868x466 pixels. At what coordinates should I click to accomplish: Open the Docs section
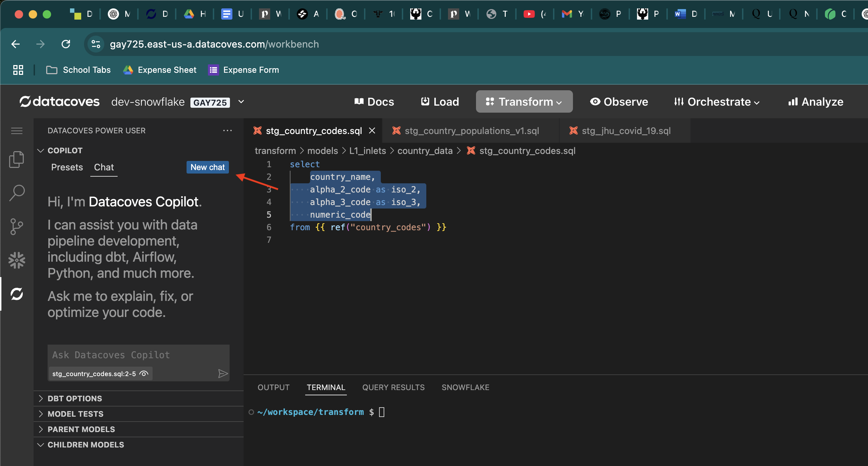pyautogui.click(x=374, y=101)
